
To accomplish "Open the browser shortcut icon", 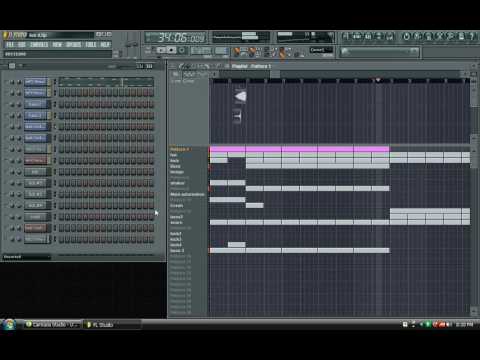I will (x=379, y=36).
